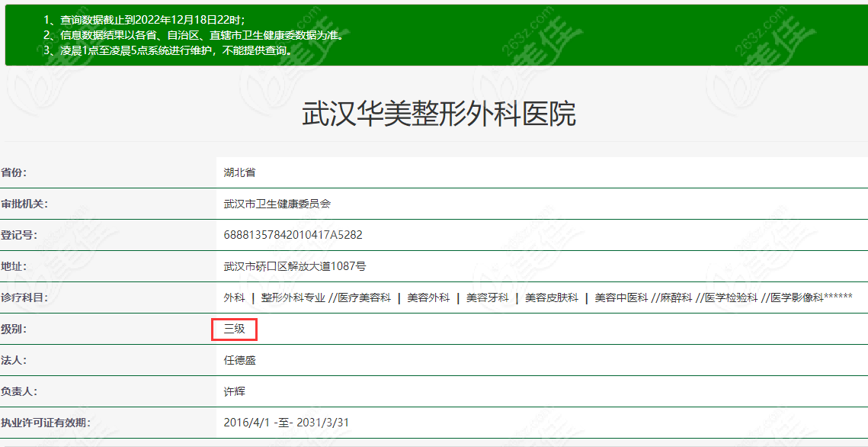The width and height of the screenshot is (868, 447).
Task: Click 武汉市卫生健康委员会 value
Action: click(277, 204)
